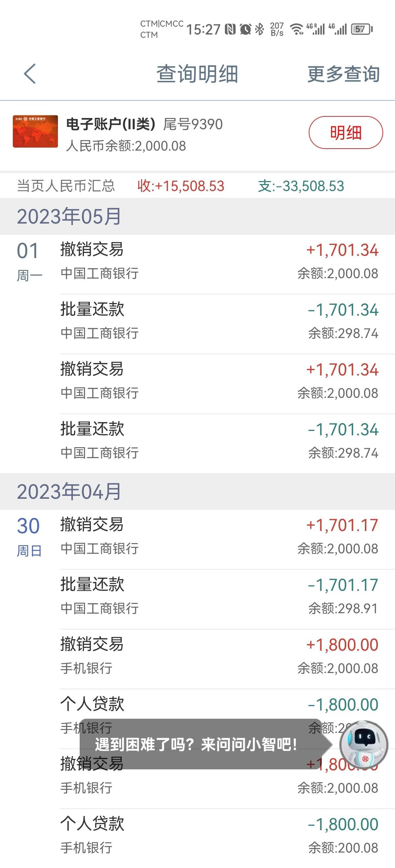Tap the battery indicator in status bar

click(362, 29)
